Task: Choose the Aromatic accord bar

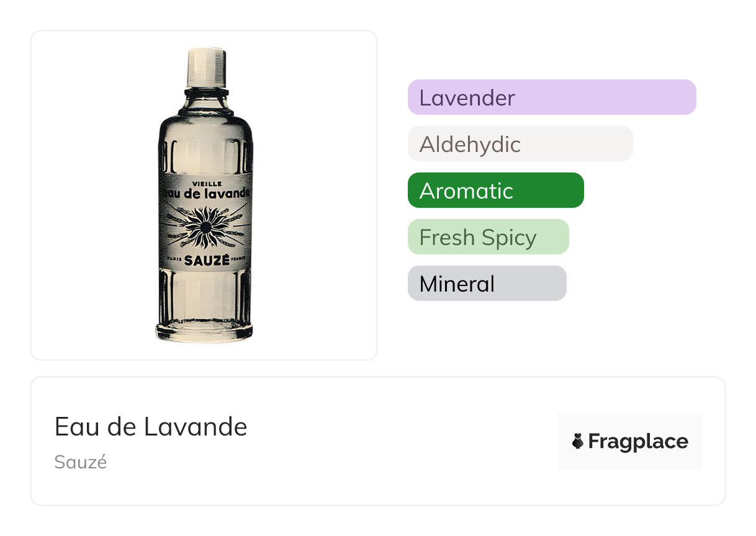Action: pyautogui.click(x=495, y=190)
